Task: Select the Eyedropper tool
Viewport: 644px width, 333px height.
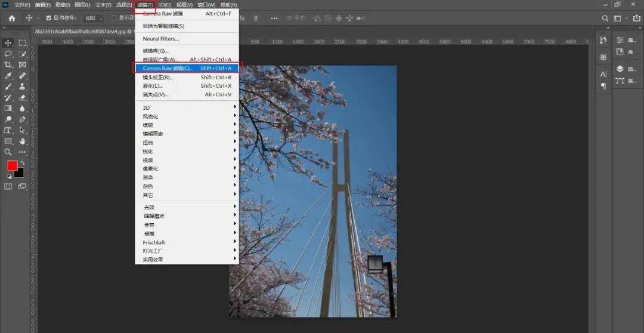Action: pyautogui.click(x=8, y=76)
